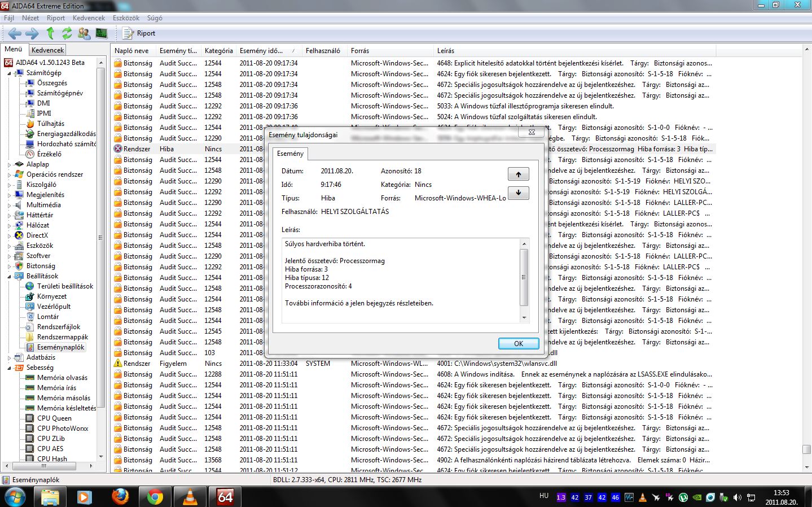
Task: Open the CPU Queen benchmark icon
Action: [30, 418]
